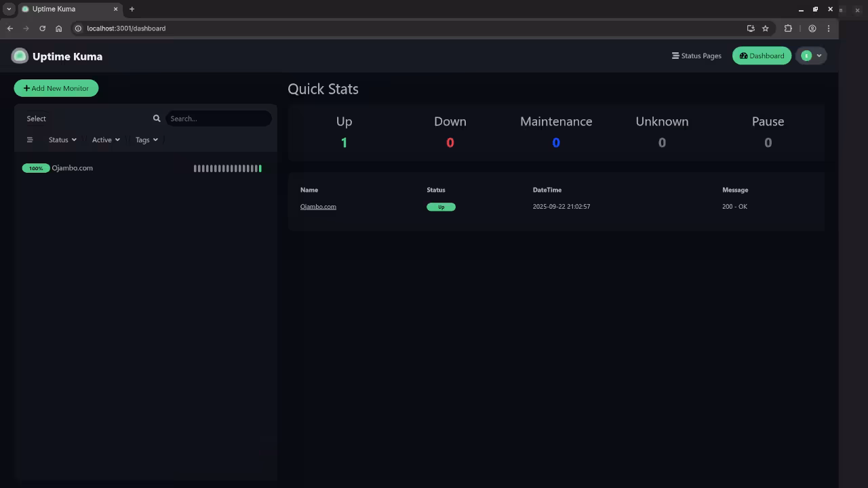Image resolution: width=868 pixels, height=488 pixels.
Task: Click the Down count in Quick Stats
Action: (450, 142)
